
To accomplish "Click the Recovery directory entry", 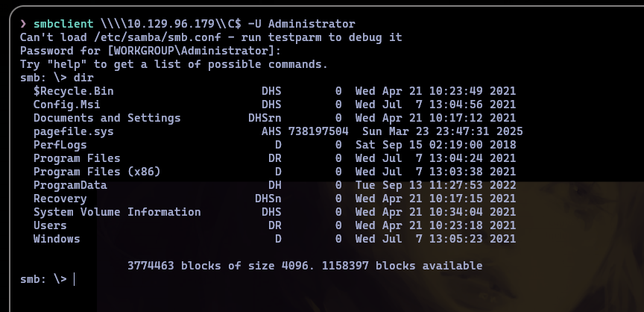I will [x=60, y=199].
